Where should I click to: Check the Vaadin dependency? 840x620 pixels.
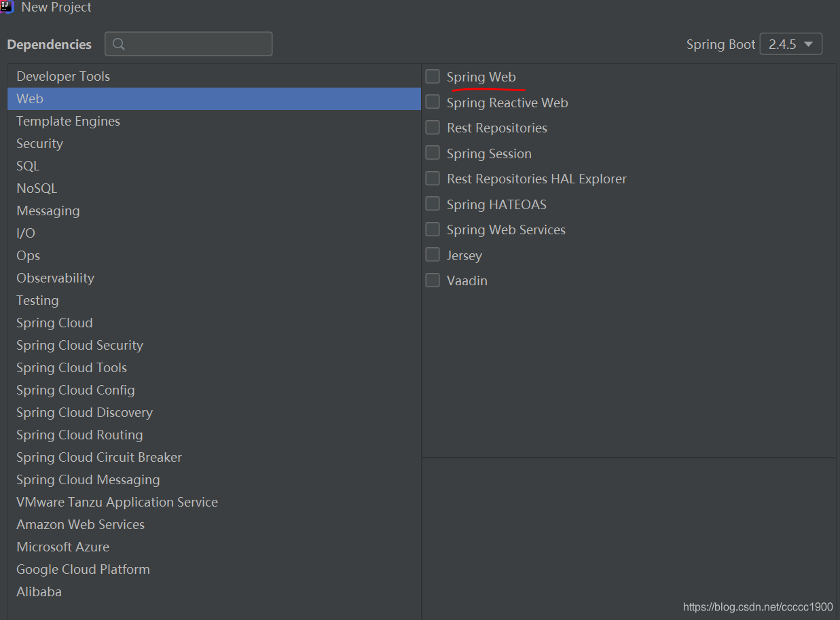[x=433, y=280]
